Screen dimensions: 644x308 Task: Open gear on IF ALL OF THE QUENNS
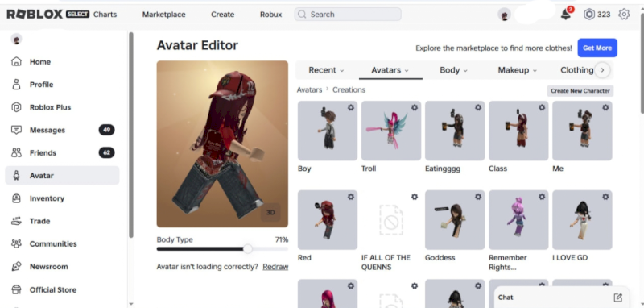[415, 197]
